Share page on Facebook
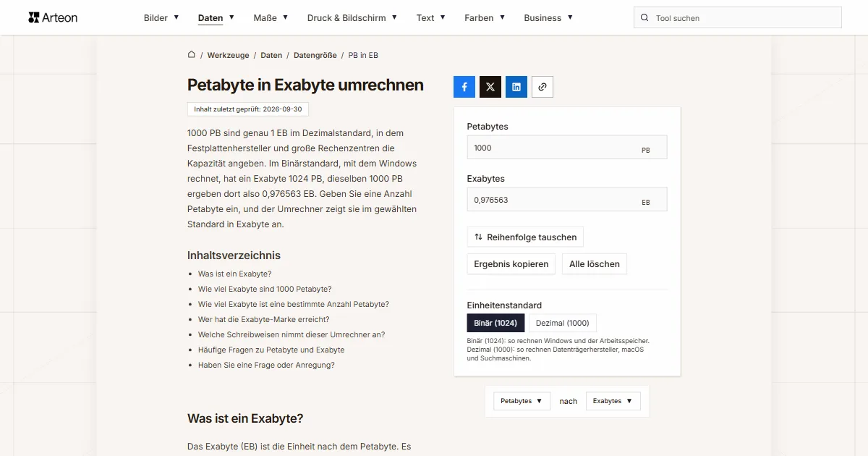The image size is (868, 456). [464, 87]
